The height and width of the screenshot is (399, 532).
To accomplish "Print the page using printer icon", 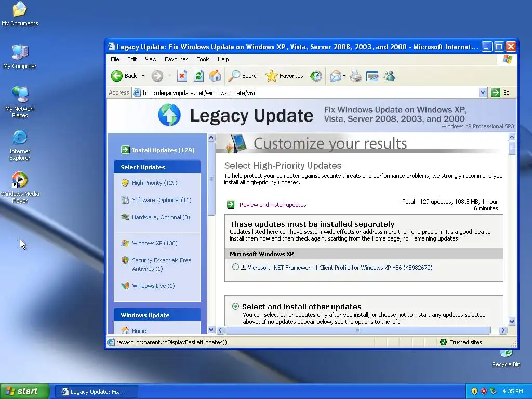I will [x=356, y=76].
